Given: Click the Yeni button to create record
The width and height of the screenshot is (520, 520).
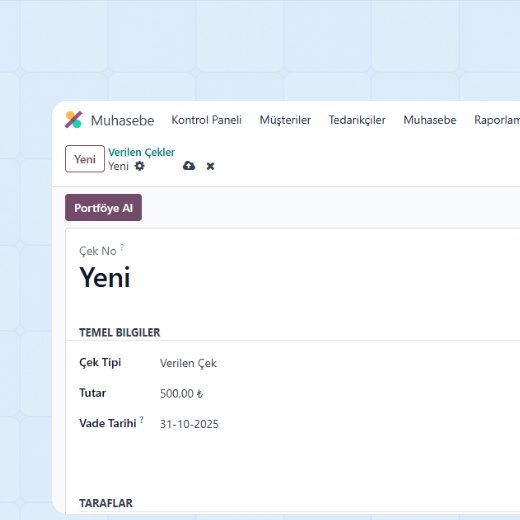Looking at the screenshot, I should click(85, 159).
